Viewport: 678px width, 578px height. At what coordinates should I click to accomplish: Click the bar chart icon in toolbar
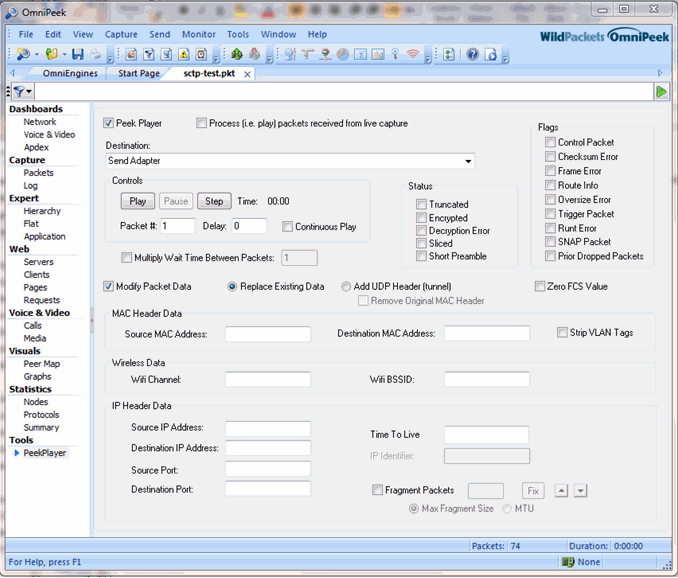378,54
